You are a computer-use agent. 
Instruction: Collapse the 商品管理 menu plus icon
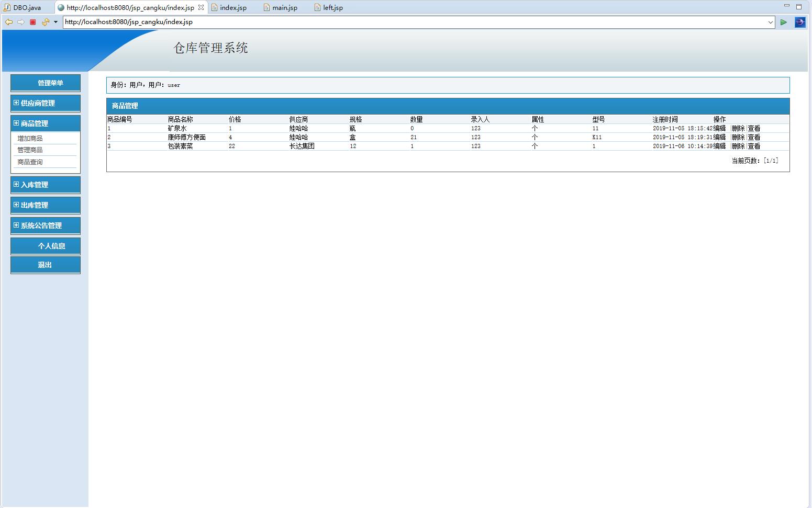(16, 123)
